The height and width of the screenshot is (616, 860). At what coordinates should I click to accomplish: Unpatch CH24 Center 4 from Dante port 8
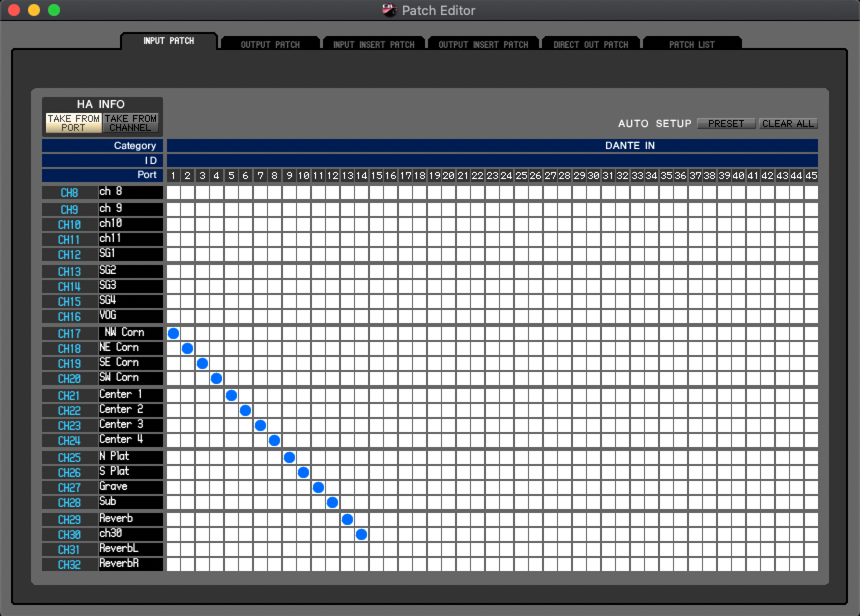pos(274,440)
